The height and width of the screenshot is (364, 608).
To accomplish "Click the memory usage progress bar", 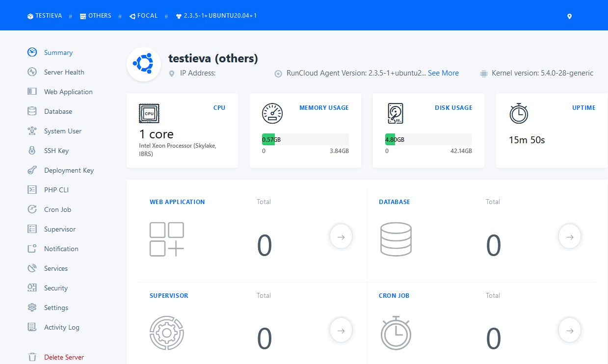I will [305, 139].
